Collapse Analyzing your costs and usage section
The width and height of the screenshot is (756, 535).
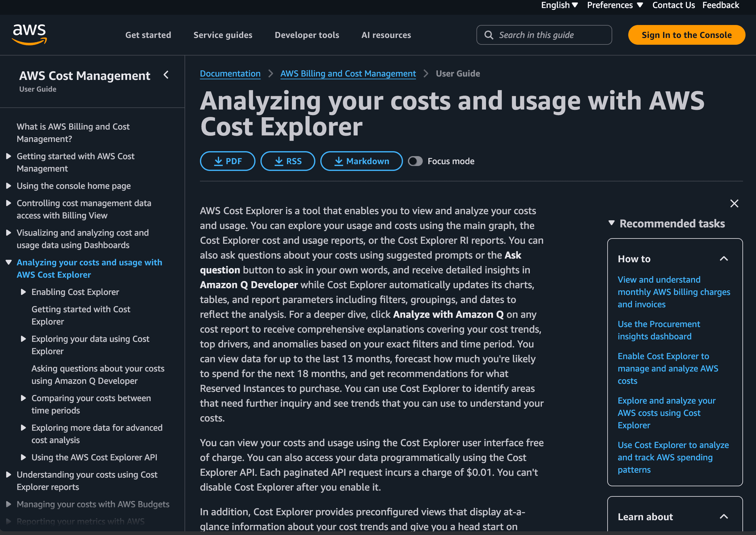(9, 262)
